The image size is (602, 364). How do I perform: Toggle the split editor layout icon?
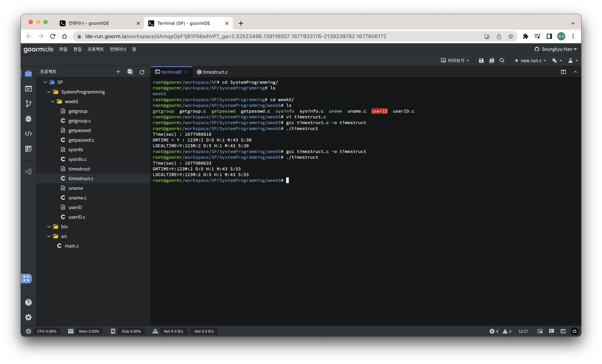[x=563, y=72]
